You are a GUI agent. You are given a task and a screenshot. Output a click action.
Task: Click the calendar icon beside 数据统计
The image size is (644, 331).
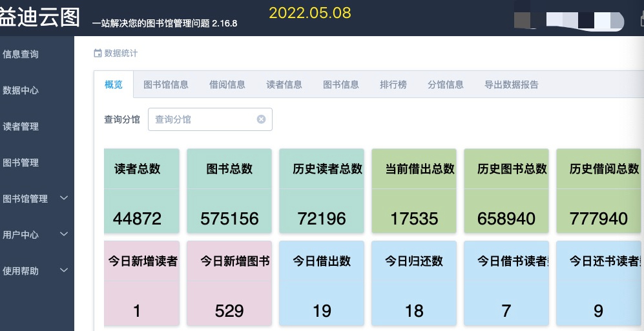(98, 54)
